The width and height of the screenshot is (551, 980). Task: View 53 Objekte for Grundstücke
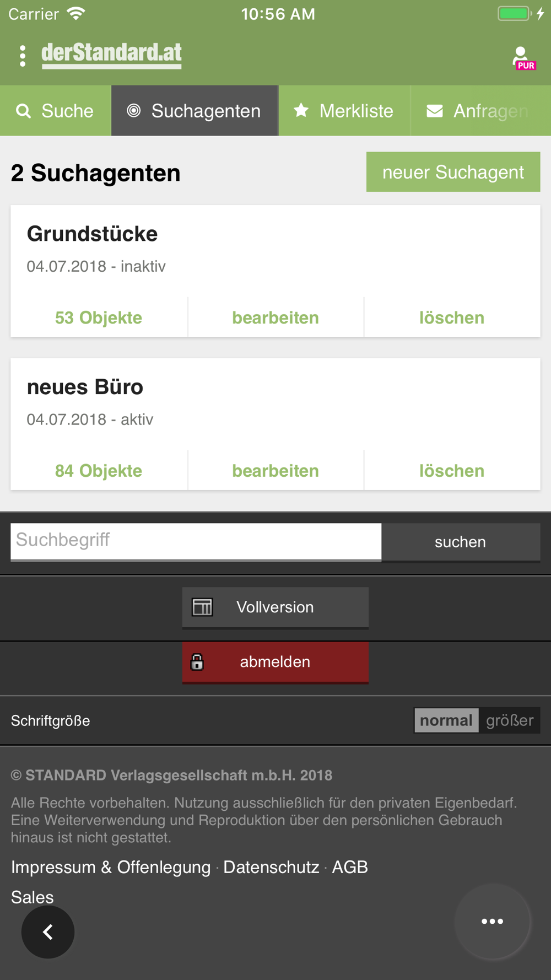coord(99,317)
